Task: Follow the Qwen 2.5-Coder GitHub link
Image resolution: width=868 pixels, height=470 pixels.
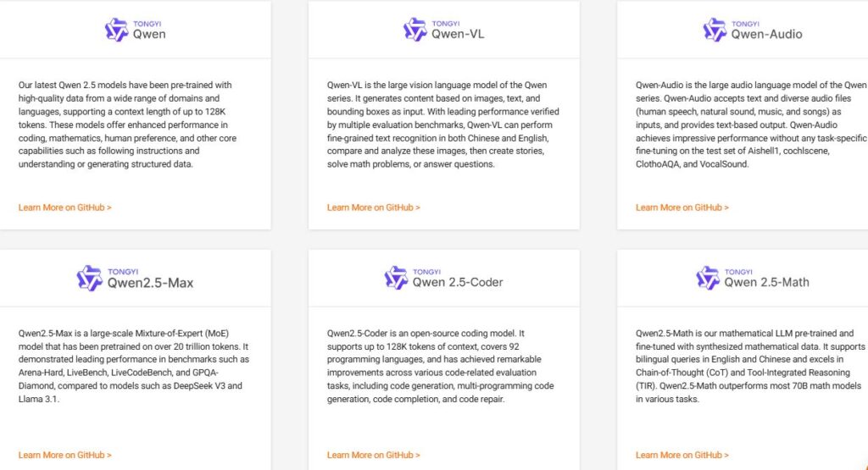Action: coord(374,455)
